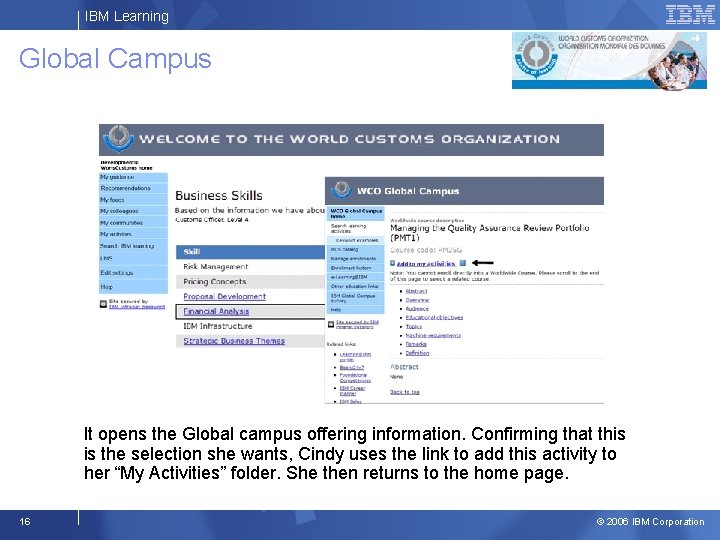The image size is (720, 540).
Task: Jump to the Overview section link
Action: (x=417, y=300)
